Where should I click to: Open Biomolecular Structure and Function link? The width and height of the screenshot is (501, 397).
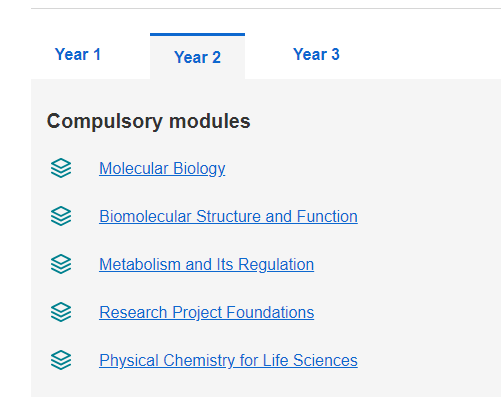pyautogui.click(x=228, y=216)
